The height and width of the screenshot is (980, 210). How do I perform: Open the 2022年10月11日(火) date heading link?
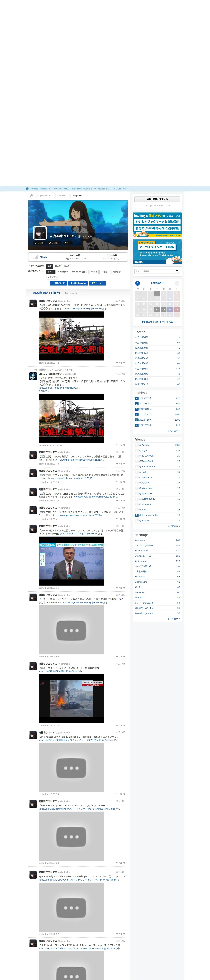[46, 293]
